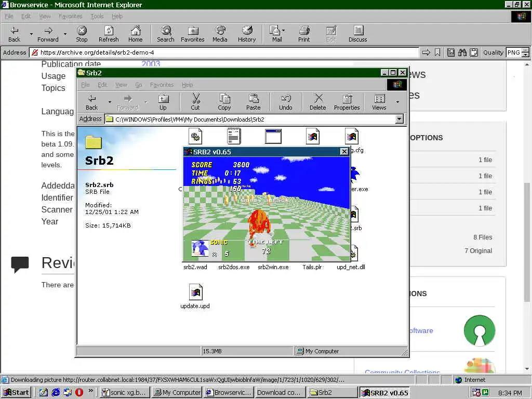532x399 pixels.
Task: Select the upd_net.dll file label
Action: [x=351, y=267]
